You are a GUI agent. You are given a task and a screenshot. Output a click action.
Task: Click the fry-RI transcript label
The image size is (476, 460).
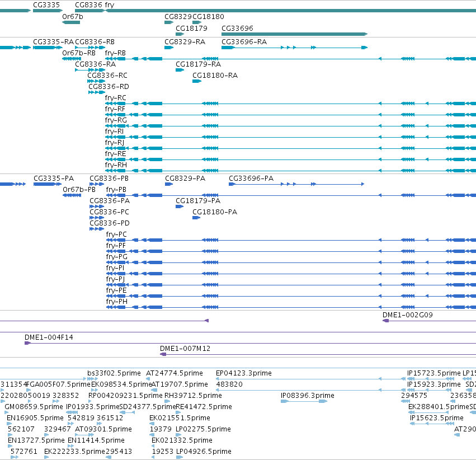tap(115, 132)
